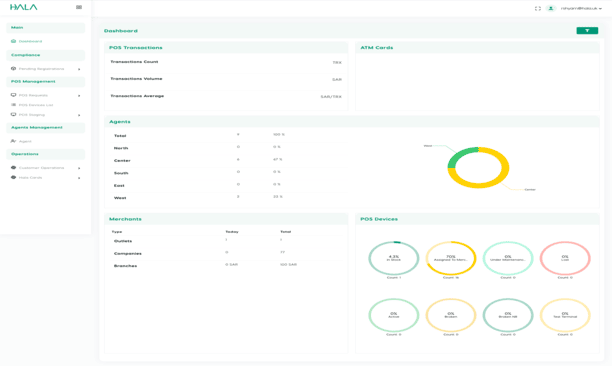Viewport: 612px width, 366px height.
Task: Click the East row in Agents
Action: point(228,185)
